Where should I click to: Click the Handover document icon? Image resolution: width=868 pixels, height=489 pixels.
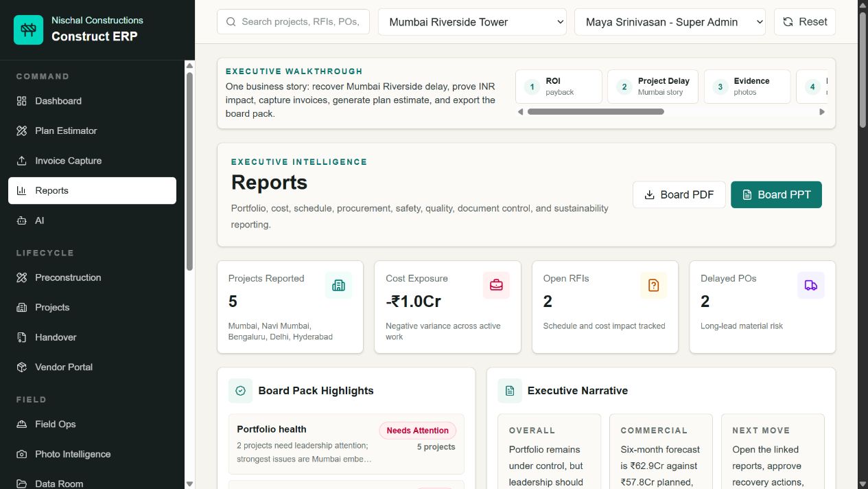point(22,337)
